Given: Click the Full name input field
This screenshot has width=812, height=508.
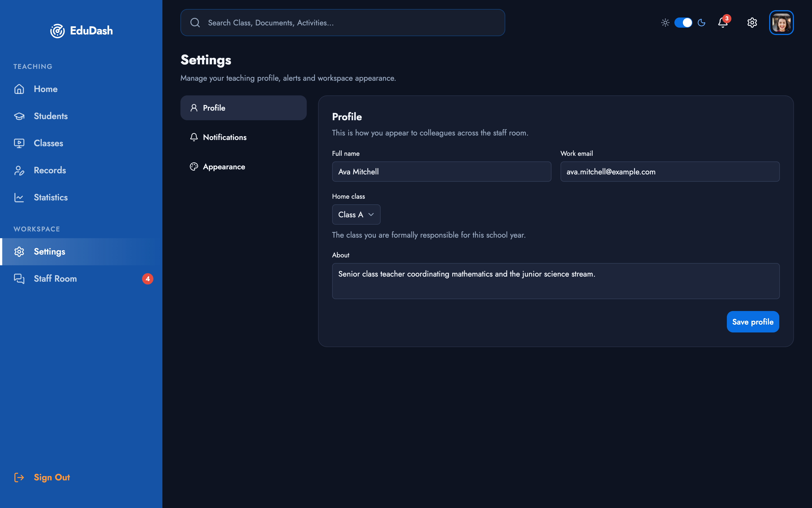Looking at the screenshot, I should [442, 172].
